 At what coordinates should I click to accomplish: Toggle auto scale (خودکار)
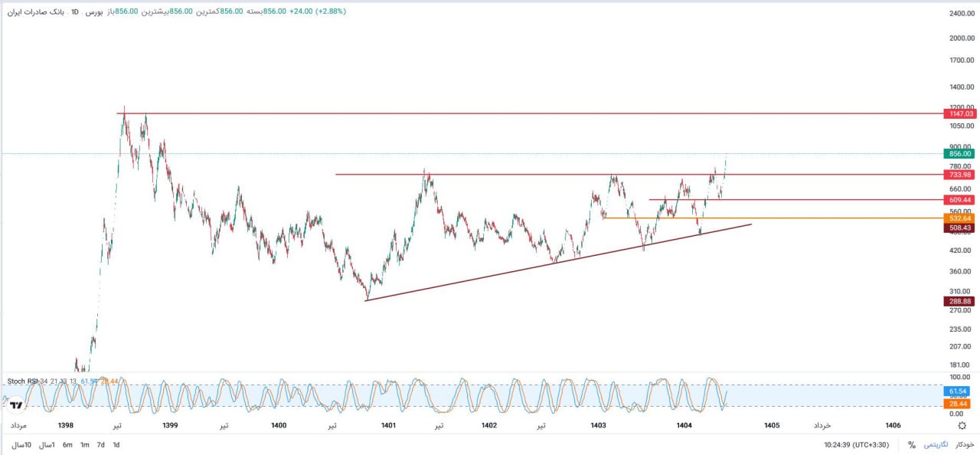964,444
